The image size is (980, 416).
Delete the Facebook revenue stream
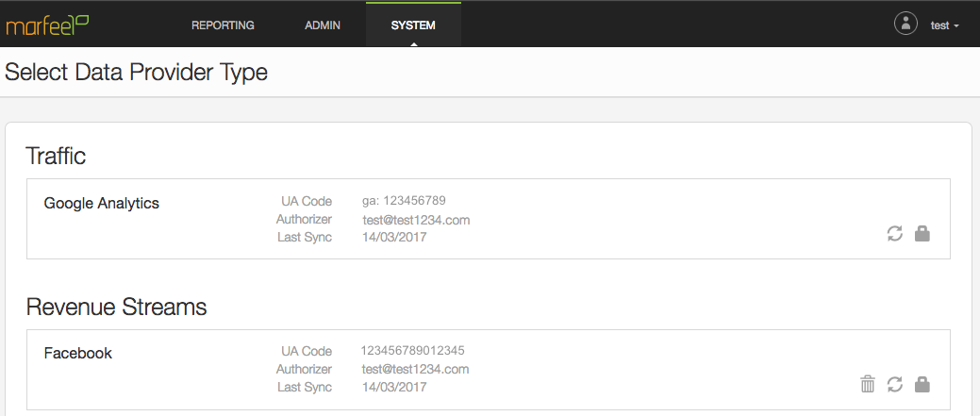coord(868,384)
